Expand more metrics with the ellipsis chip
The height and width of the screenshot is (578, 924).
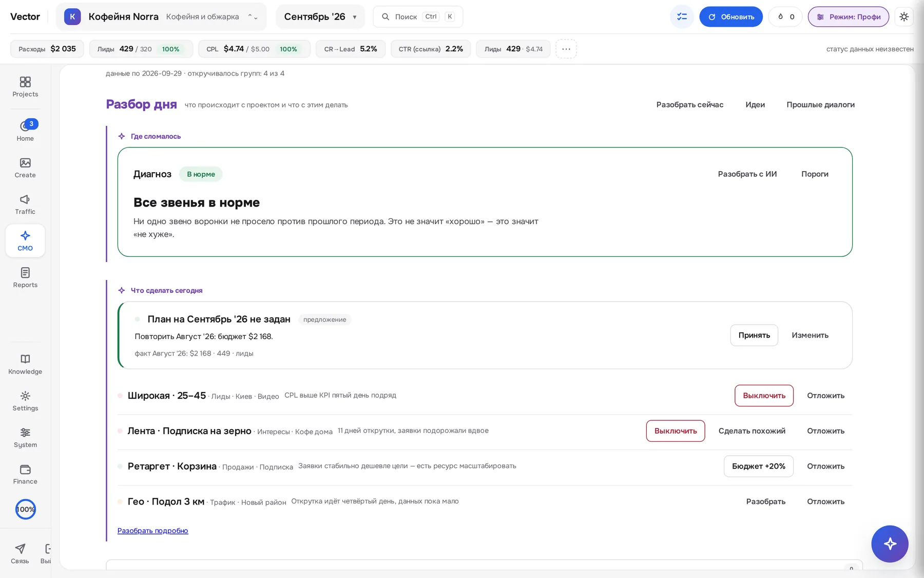(566, 49)
